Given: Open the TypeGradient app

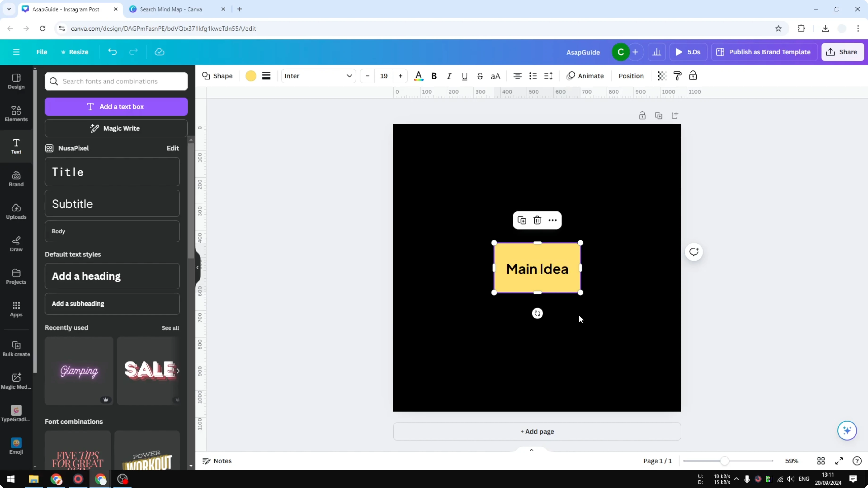Looking at the screenshot, I should click(x=16, y=414).
